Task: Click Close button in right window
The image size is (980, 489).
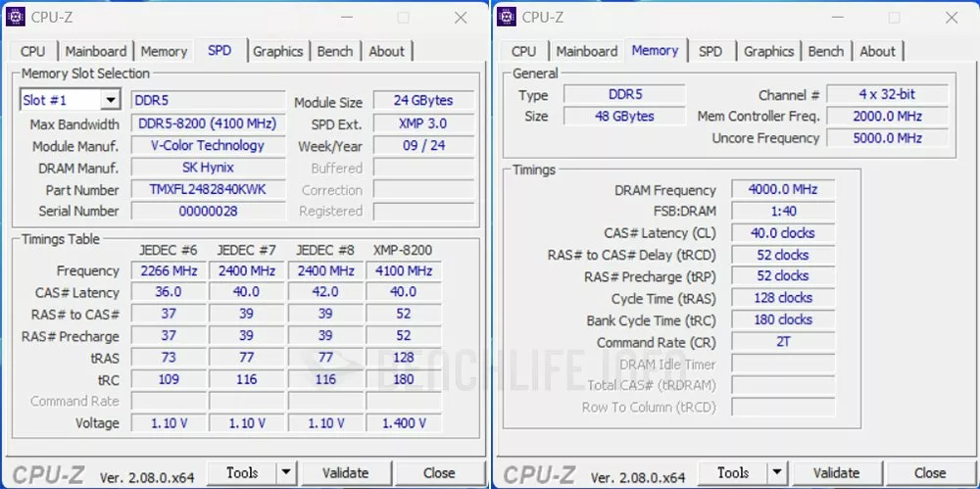Action: point(930,472)
